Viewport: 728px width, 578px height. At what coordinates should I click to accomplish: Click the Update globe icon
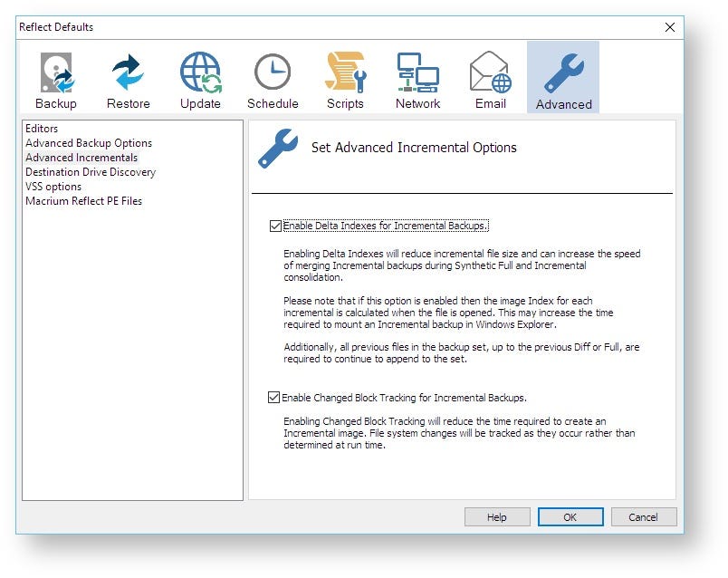click(200, 72)
